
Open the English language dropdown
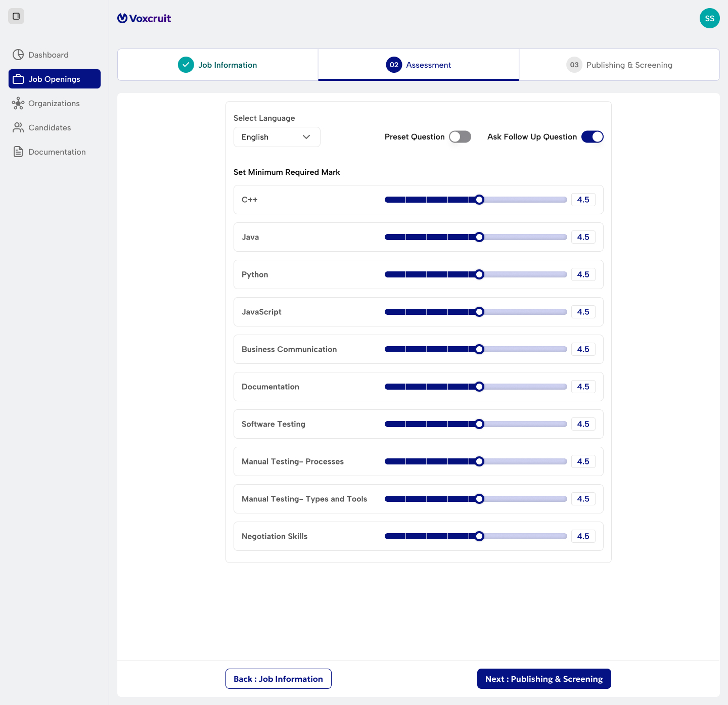(277, 137)
